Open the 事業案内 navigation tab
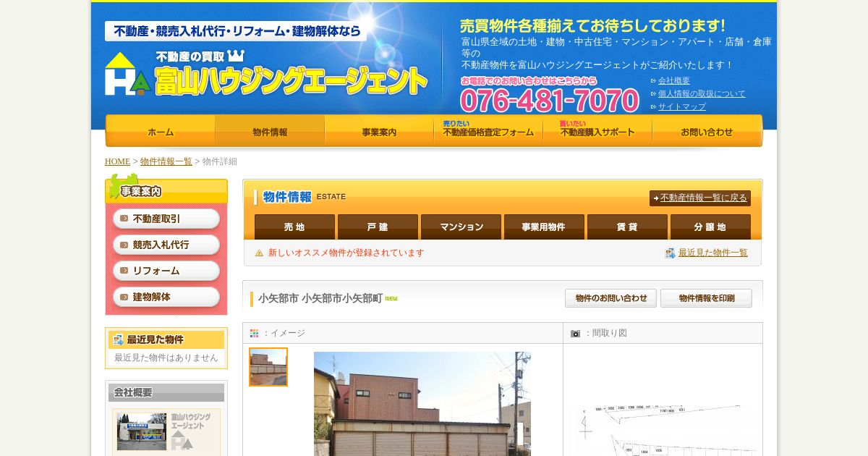The image size is (868, 456). pos(379,132)
